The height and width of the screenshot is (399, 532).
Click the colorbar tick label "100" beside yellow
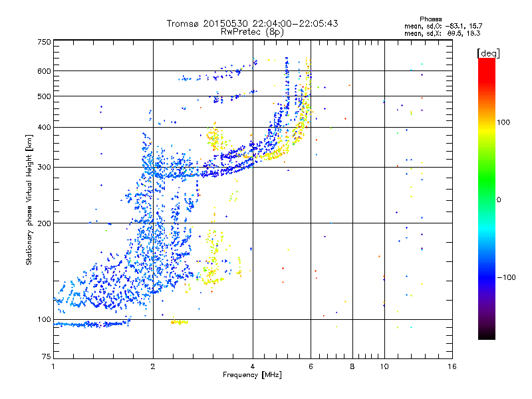(x=503, y=122)
